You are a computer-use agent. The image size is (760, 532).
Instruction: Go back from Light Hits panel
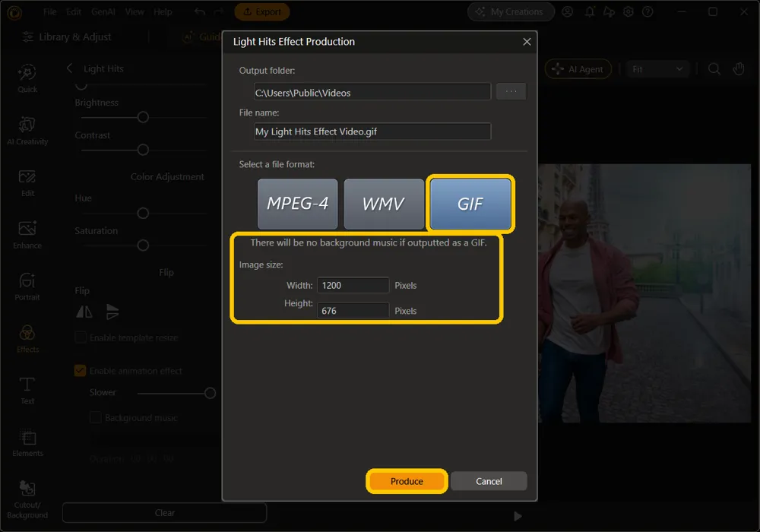click(69, 68)
